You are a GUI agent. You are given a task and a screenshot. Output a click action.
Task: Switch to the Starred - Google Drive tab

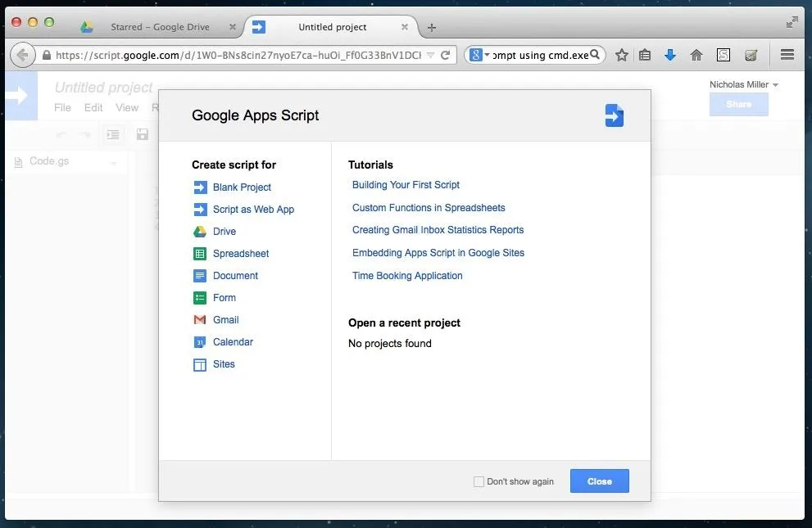[x=160, y=27]
